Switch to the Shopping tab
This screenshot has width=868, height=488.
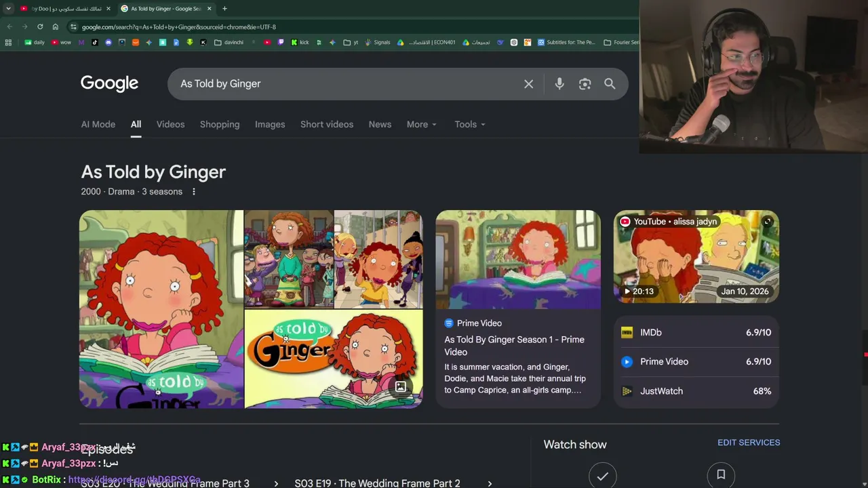(220, 125)
